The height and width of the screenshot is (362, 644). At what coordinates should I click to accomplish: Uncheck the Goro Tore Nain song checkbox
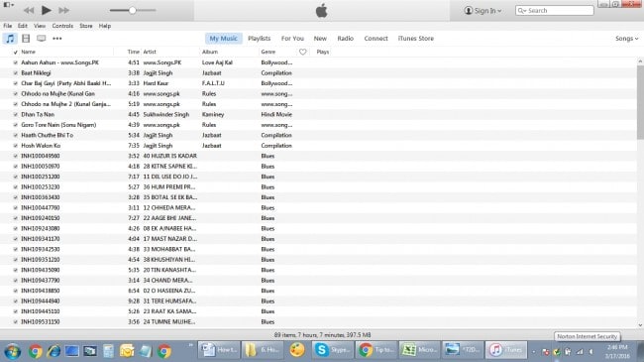(x=15, y=125)
